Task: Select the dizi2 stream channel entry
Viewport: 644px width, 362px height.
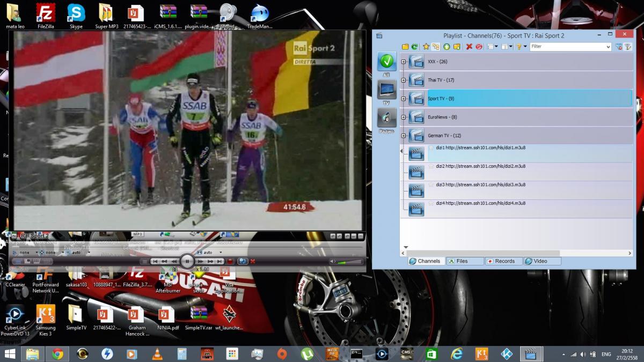Action: click(516, 172)
